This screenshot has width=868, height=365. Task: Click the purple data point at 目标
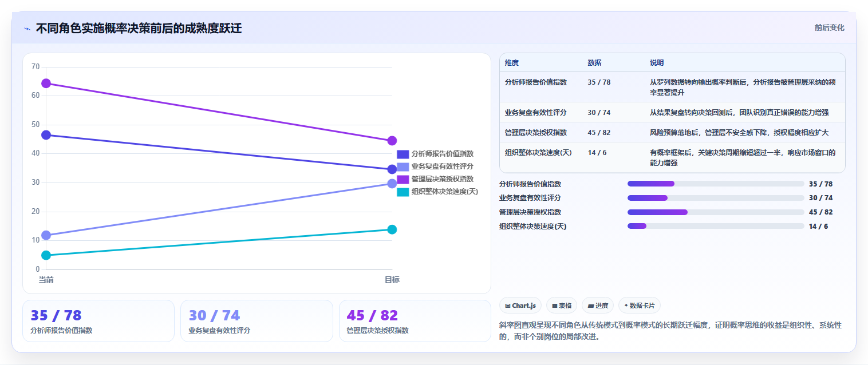tap(392, 141)
